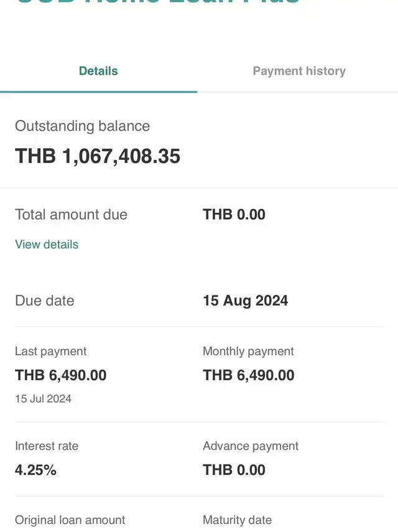The width and height of the screenshot is (398, 532).
Task: Select the Details tab
Action: [x=98, y=71]
